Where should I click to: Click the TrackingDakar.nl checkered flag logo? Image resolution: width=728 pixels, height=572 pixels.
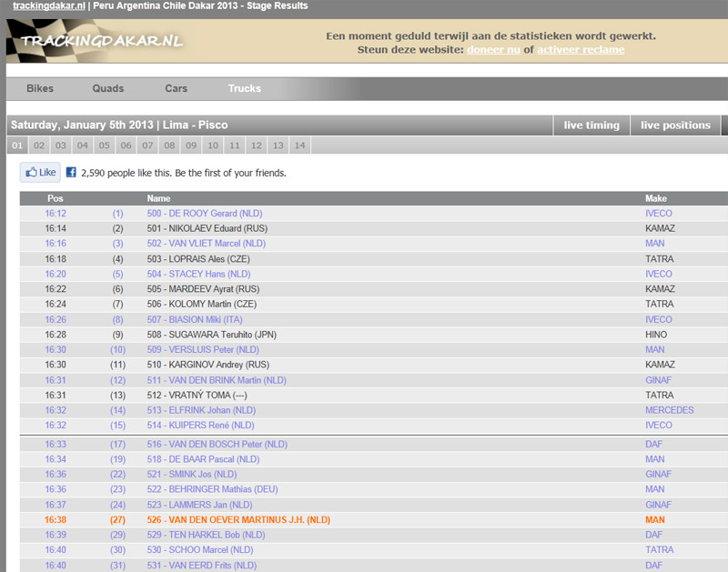pos(96,41)
